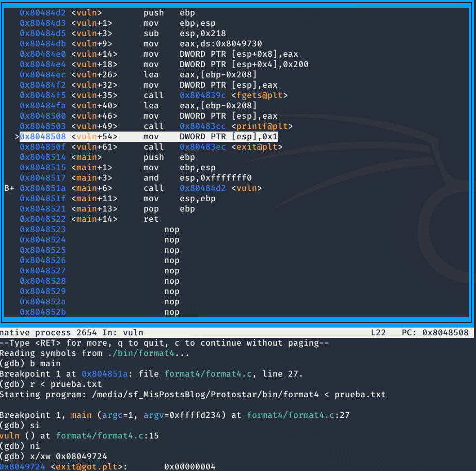The height and width of the screenshot is (471, 476).
Task: Click the nop at address 0x8048523
Action: click(171, 229)
